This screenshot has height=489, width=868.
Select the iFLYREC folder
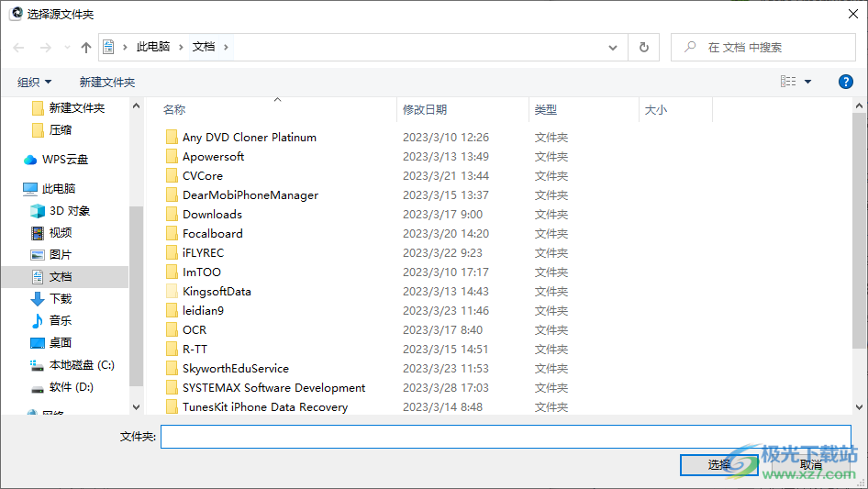point(203,253)
